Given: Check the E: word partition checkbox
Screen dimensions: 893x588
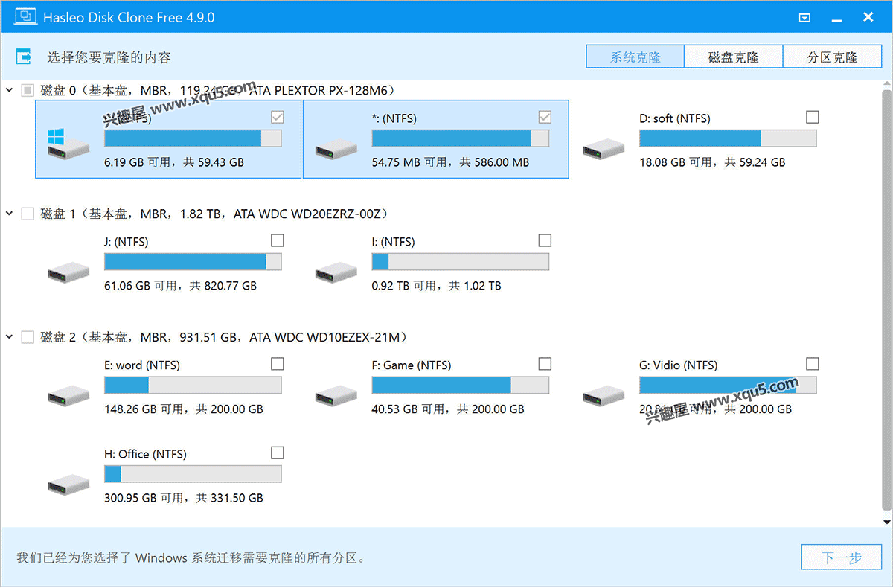Looking at the screenshot, I should click(278, 364).
